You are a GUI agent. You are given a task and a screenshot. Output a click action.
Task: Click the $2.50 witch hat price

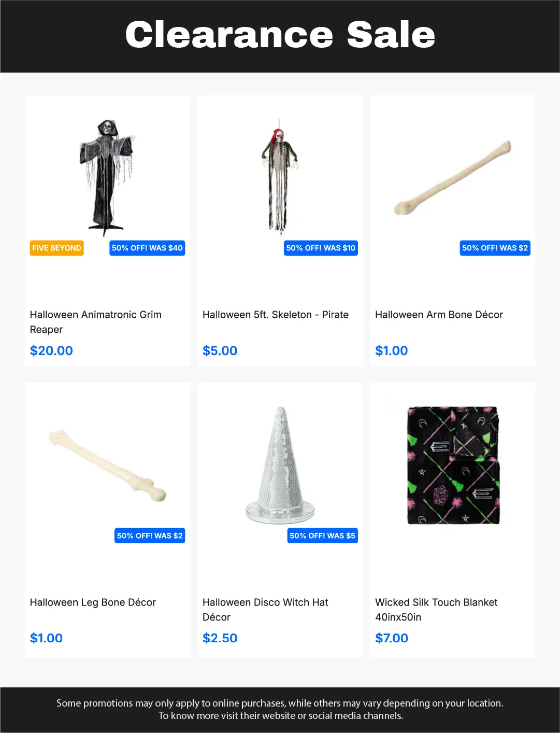pos(220,638)
